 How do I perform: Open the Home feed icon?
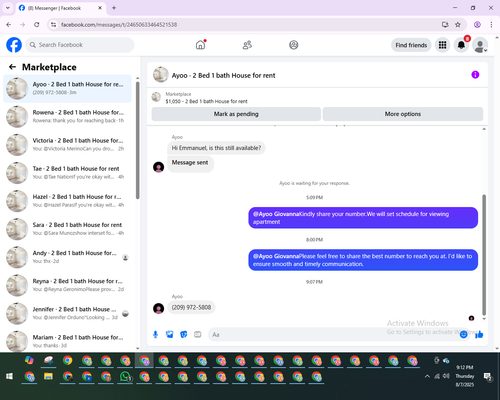point(200,45)
